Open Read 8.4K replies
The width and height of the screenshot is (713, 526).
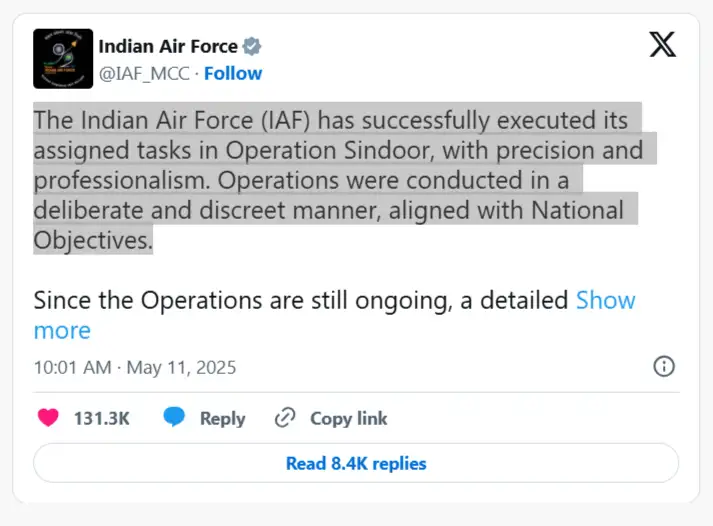tap(356, 463)
